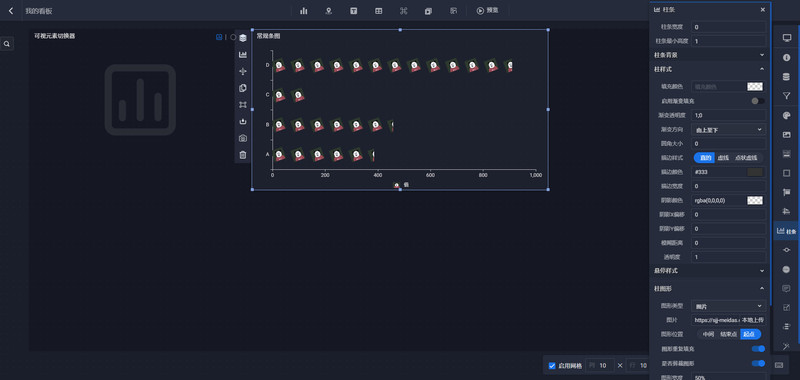This screenshot has width=800, height=380.
Task: Click the duplicate icon in chart toolbar
Action: click(x=243, y=88)
